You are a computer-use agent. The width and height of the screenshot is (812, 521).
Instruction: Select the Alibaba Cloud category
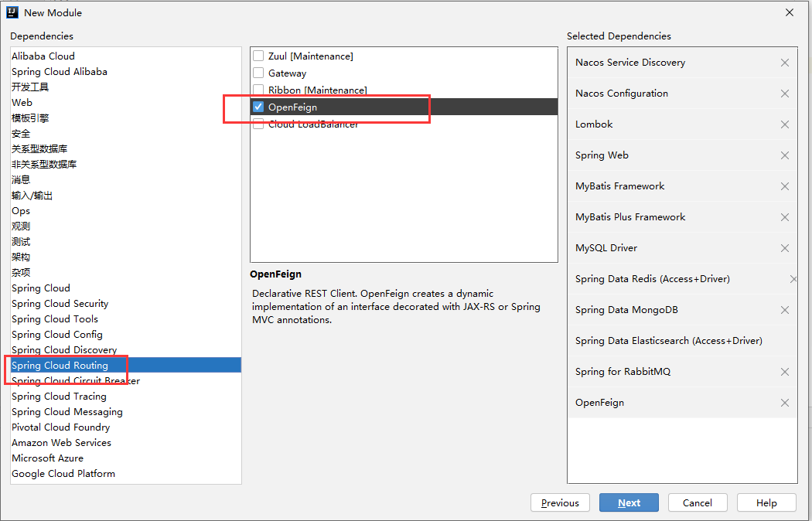click(x=126, y=56)
